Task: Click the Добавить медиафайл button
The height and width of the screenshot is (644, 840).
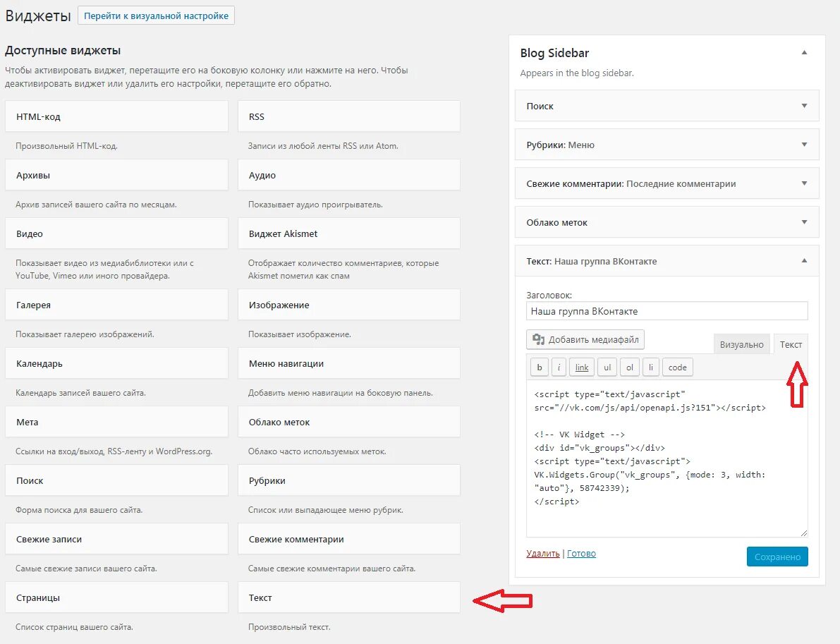Action: click(x=585, y=340)
